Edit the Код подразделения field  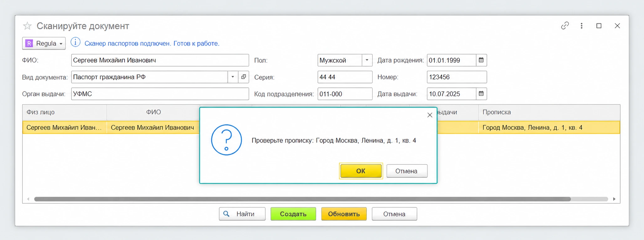pyautogui.click(x=345, y=94)
